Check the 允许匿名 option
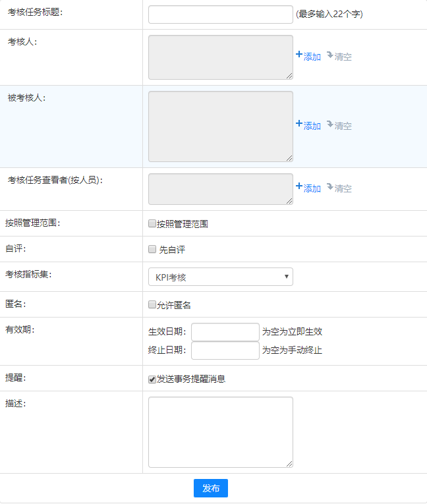 pyautogui.click(x=152, y=304)
